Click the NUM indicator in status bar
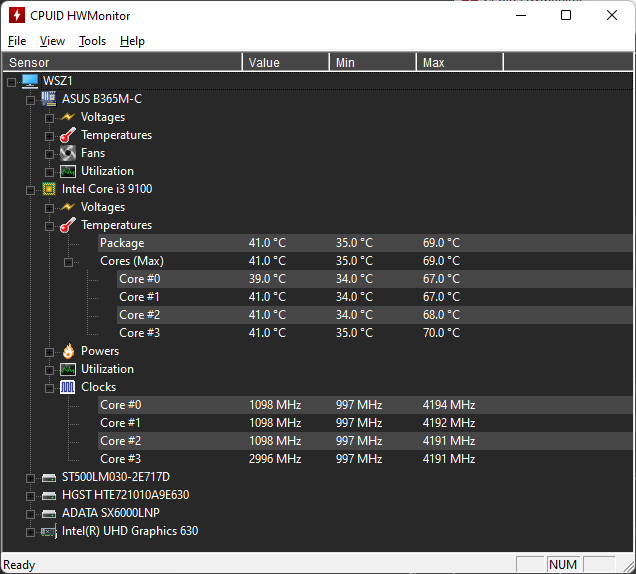Screen dimensions: 636x574 563,565
